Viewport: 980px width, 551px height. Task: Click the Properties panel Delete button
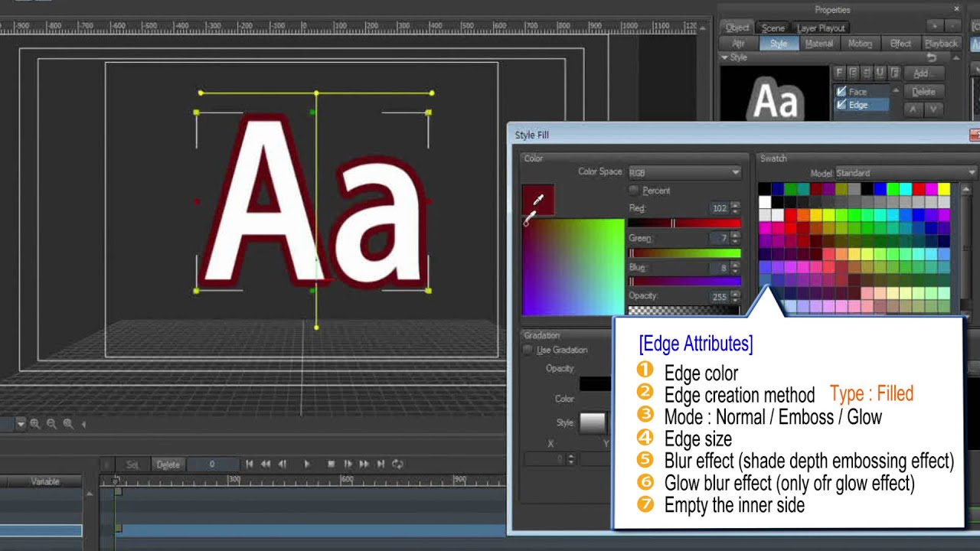[923, 92]
